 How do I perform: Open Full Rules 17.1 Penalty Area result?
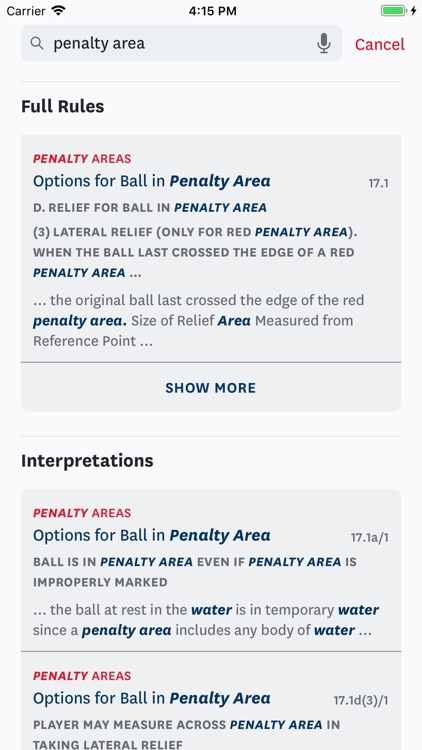211,248
